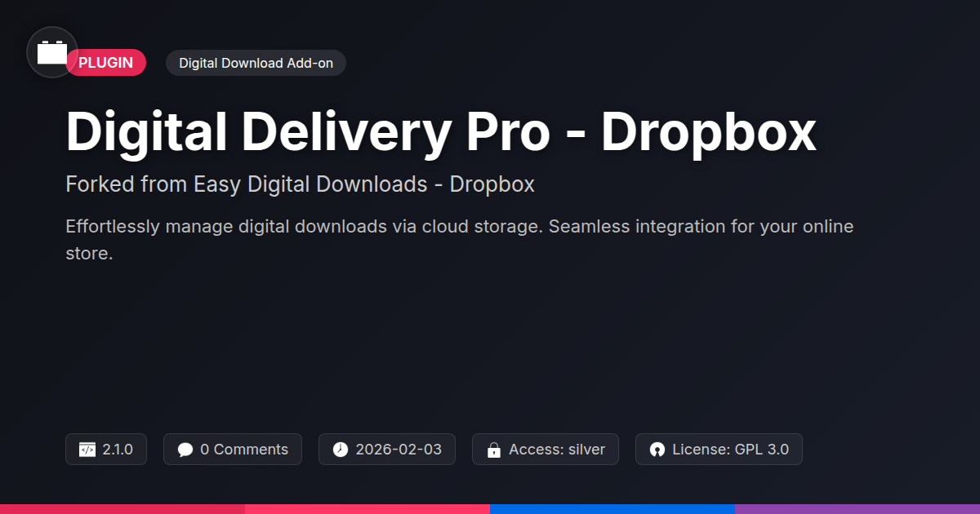Click the code version icon beside 2.1.0
The image size is (980, 514).
click(x=87, y=450)
